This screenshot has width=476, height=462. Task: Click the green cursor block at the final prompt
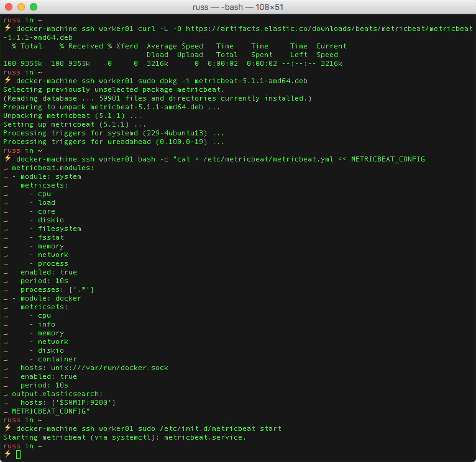tap(19, 455)
